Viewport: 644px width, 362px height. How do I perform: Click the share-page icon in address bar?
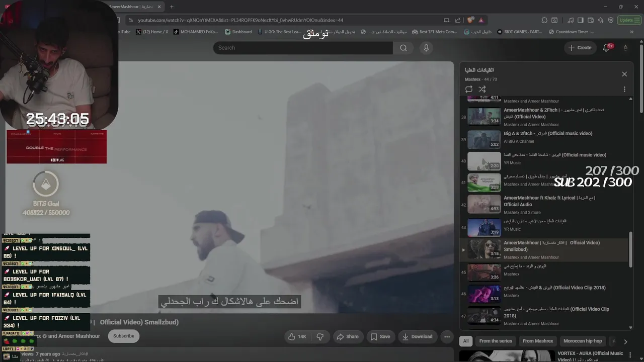coord(457,20)
